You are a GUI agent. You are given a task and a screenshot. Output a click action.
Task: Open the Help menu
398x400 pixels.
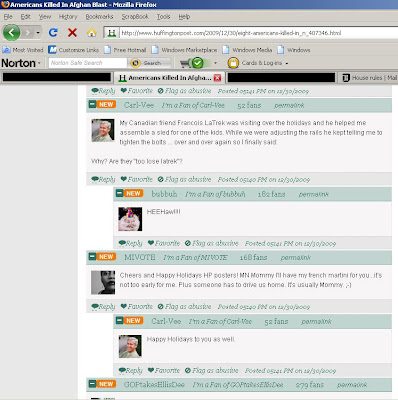pos(184,17)
